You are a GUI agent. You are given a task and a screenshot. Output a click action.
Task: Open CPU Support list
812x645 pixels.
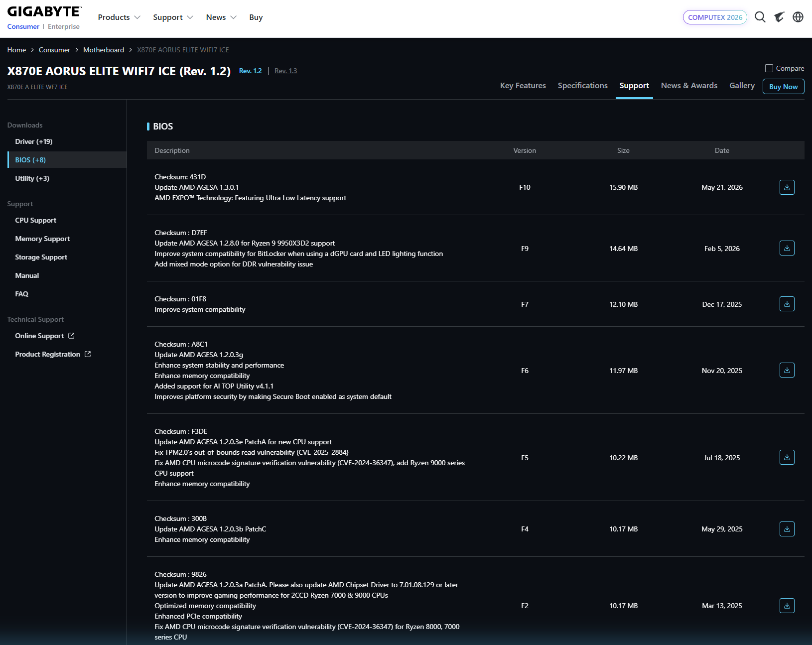pos(36,220)
